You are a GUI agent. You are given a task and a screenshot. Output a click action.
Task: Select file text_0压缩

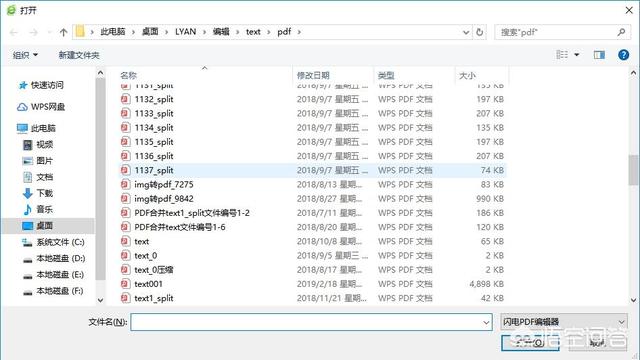154,270
